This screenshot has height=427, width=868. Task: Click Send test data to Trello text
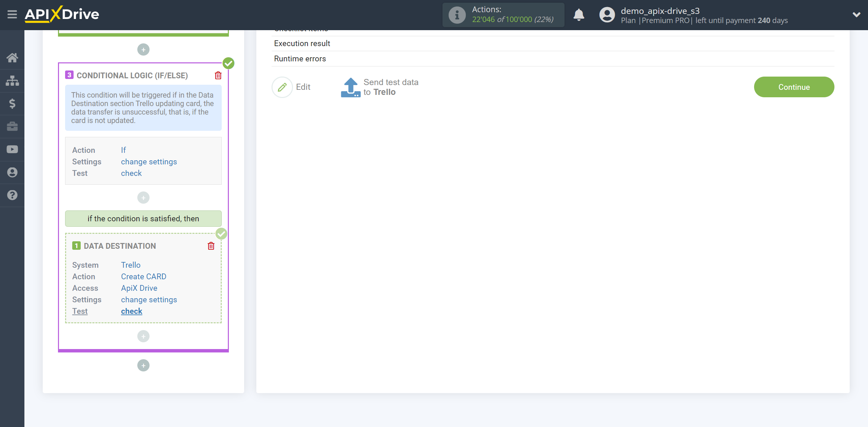coord(391,87)
